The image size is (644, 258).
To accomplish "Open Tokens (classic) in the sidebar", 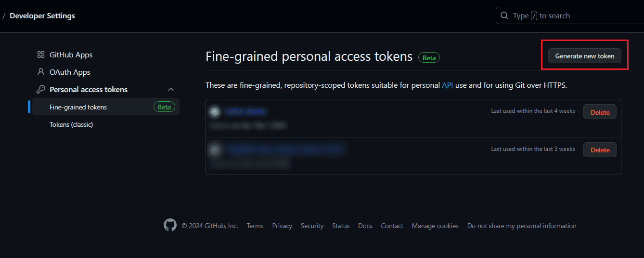I will (x=71, y=124).
